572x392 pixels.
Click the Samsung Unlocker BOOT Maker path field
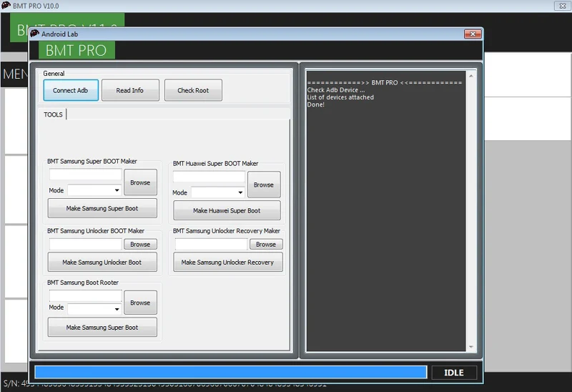click(x=85, y=244)
